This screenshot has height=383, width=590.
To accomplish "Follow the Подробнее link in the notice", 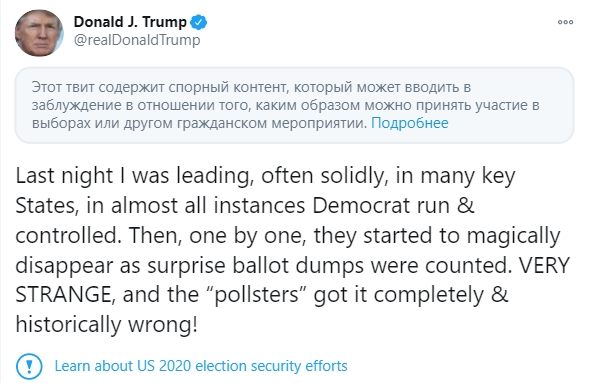I will [410, 123].
